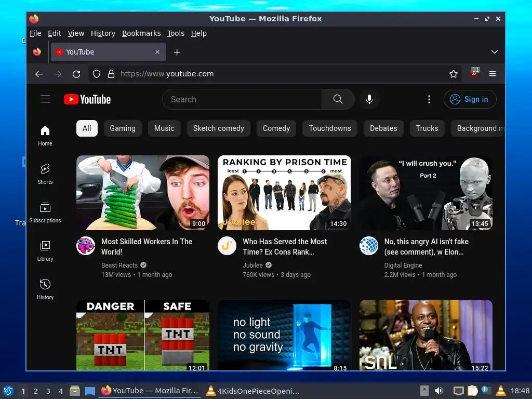Open uBlock extension icon showing 11
This screenshot has height=399, width=532.
tap(474, 73)
